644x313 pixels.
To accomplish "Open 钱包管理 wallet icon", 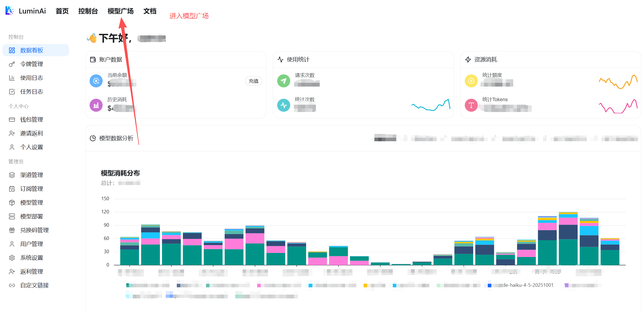I will pyautogui.click(x=12, y=120).
